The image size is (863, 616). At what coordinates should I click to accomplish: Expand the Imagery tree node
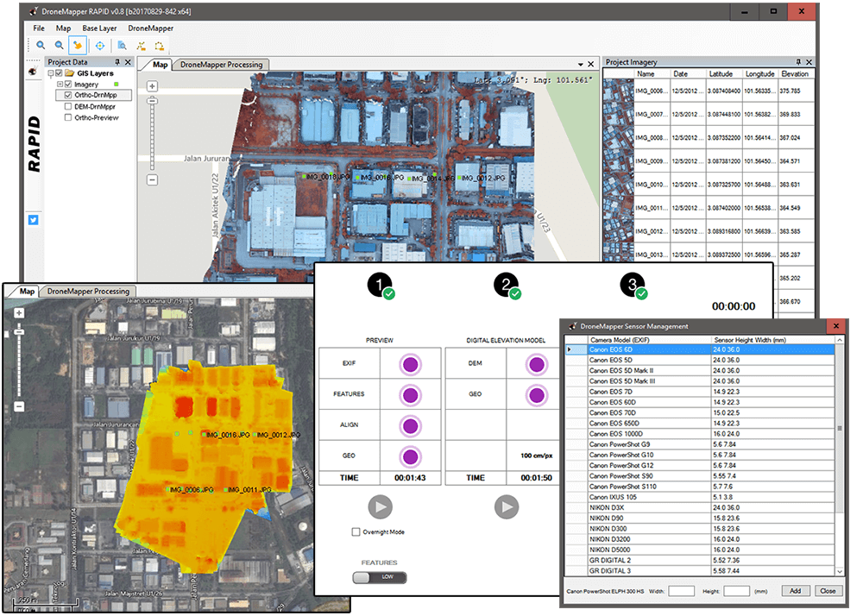tap(60, 84)
